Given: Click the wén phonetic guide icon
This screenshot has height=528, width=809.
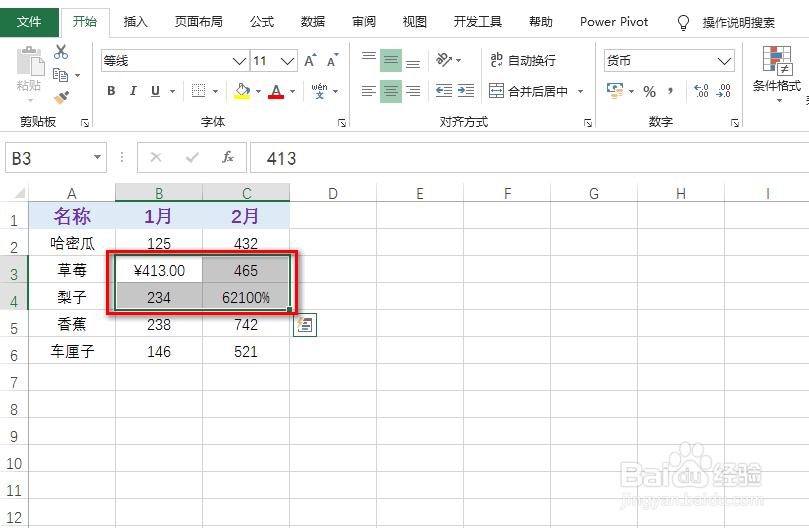Looking at the screenshot, I should coord(319,91).
